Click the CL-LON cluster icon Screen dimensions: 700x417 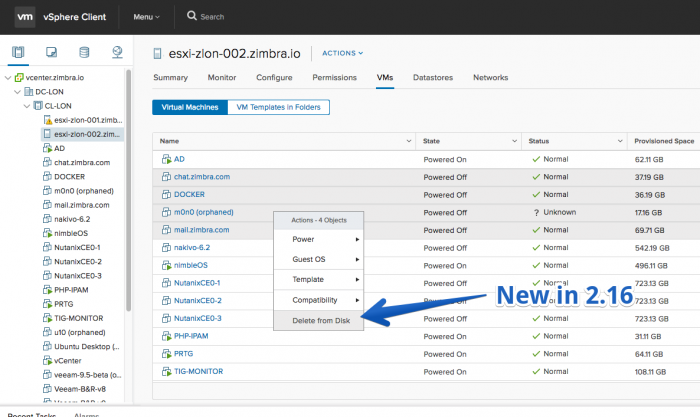38,106
